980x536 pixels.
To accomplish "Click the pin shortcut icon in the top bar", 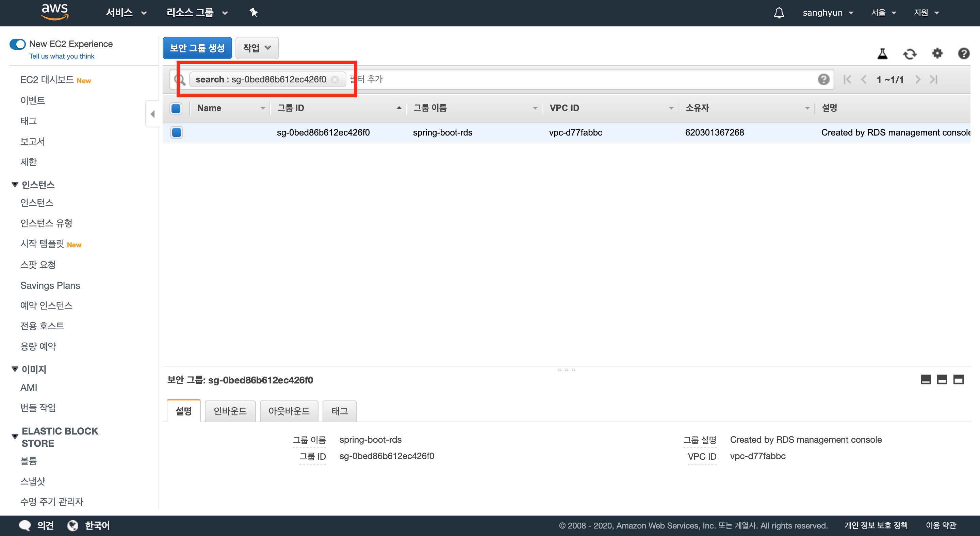I will pyautogui.click(x=254, y=13).
